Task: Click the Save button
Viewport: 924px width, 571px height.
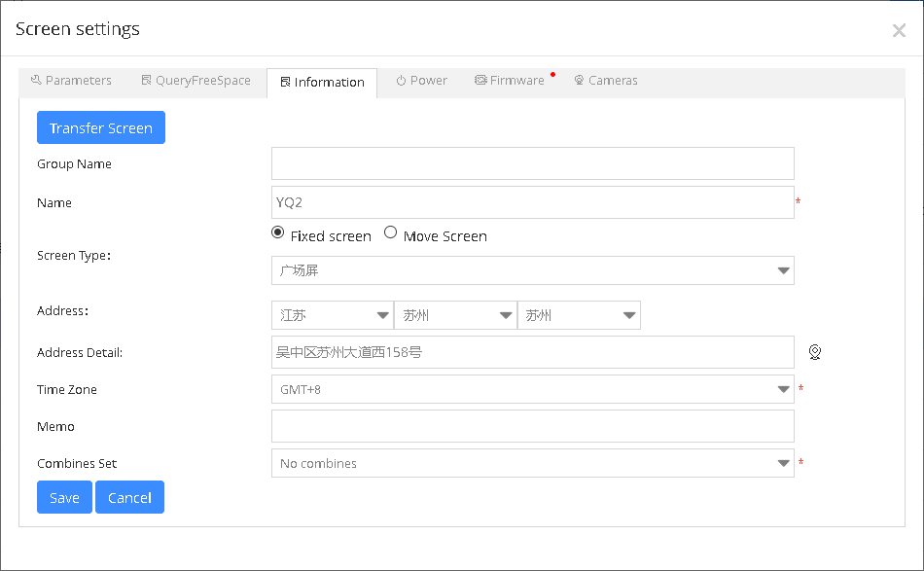Action: tap(64, 497)
